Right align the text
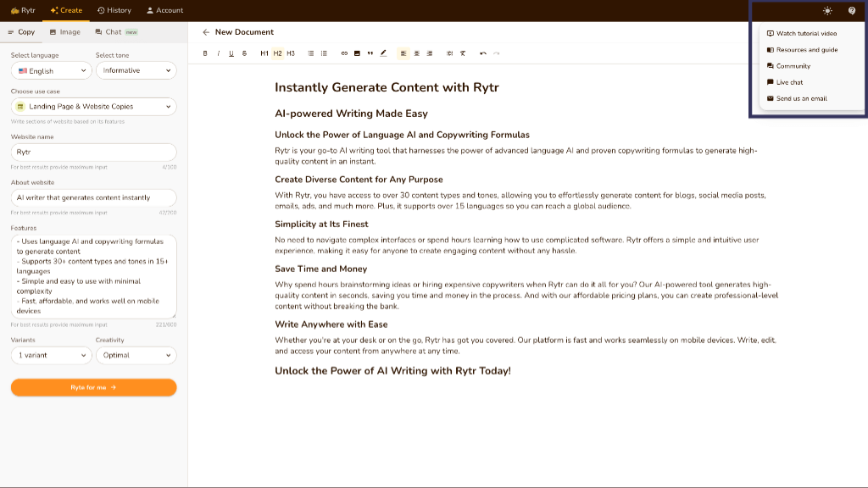Screen dimensions: 868x488 [430, 53]
